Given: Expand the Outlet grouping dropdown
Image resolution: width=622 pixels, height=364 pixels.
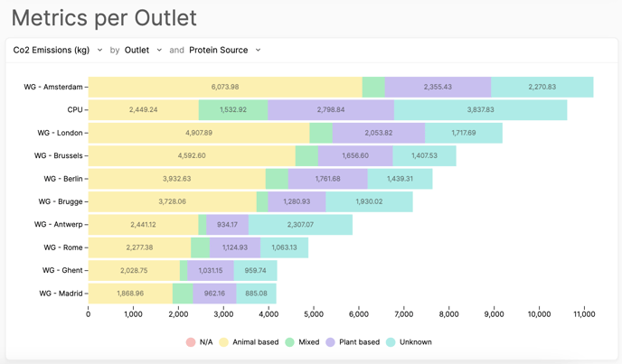Looking at the screenshot, I should click(x=143, y=51).
